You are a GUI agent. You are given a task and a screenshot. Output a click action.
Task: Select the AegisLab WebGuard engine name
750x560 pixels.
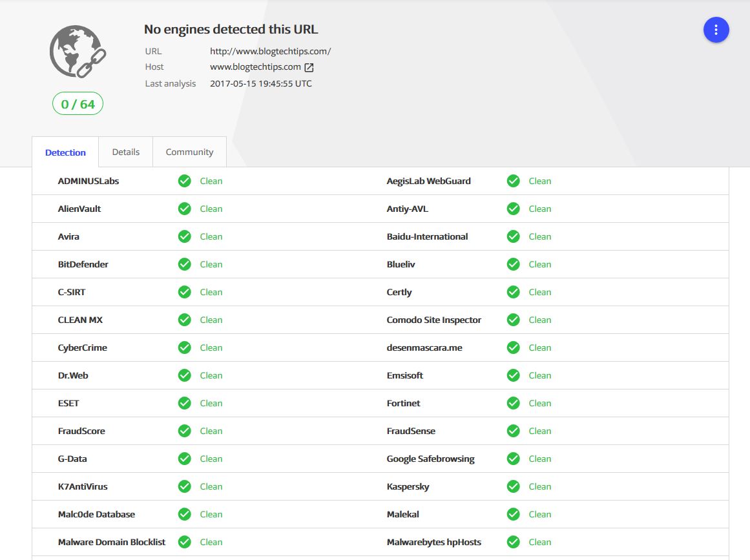pyautogui.click(x=428, y=181)
